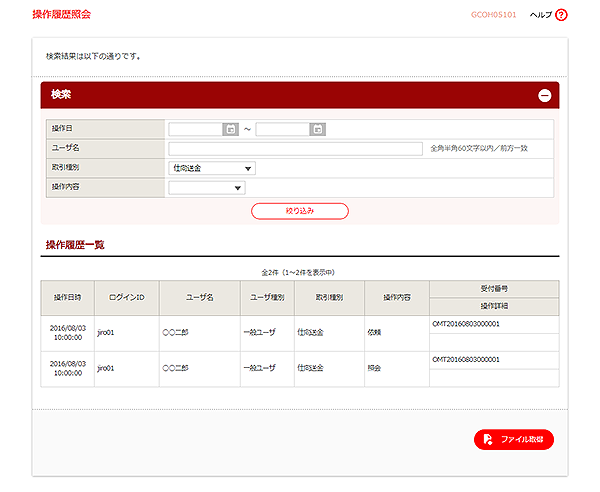This screenshot has height=492, width=600.
Task: Open the 操作内容 dropdown
Action: 207,188
